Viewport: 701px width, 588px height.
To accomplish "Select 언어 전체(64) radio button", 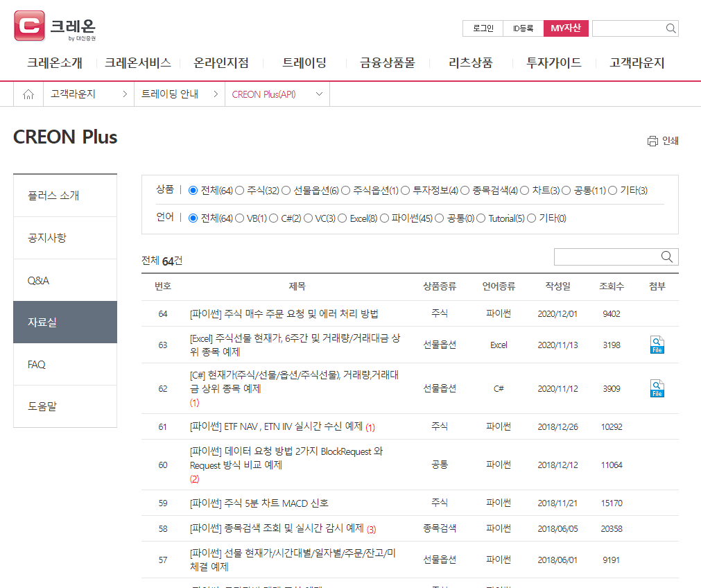I will click(193, 218).
